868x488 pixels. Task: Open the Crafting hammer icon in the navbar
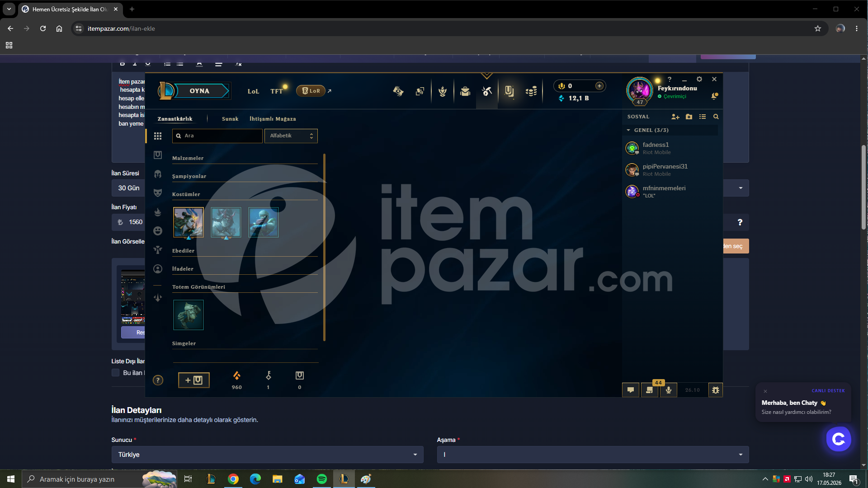click(x=487, y=91)
